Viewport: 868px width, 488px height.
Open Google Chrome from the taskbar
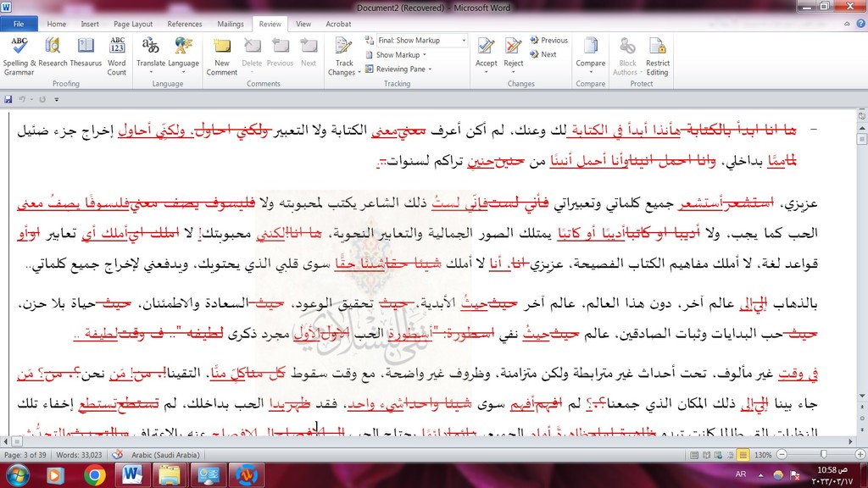pos(95,475)
